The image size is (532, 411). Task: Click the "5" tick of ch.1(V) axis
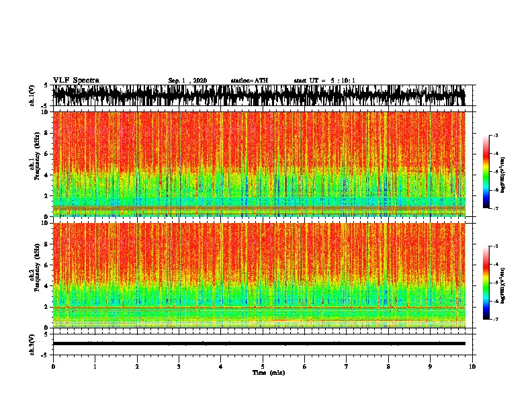coord(46,85)
